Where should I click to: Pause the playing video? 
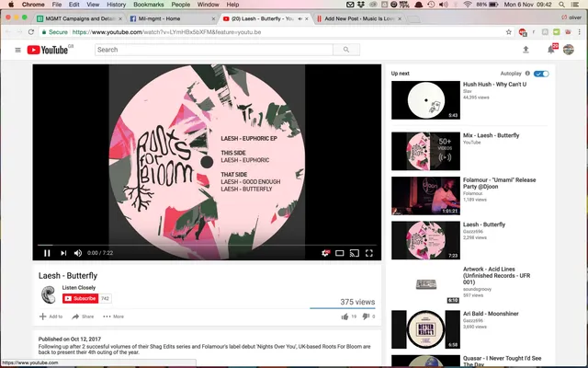click(47, 253)
